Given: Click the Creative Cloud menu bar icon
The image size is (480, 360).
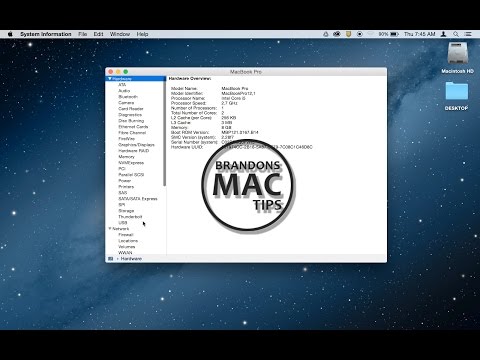Looking at the screenshot, I should 337,34.
